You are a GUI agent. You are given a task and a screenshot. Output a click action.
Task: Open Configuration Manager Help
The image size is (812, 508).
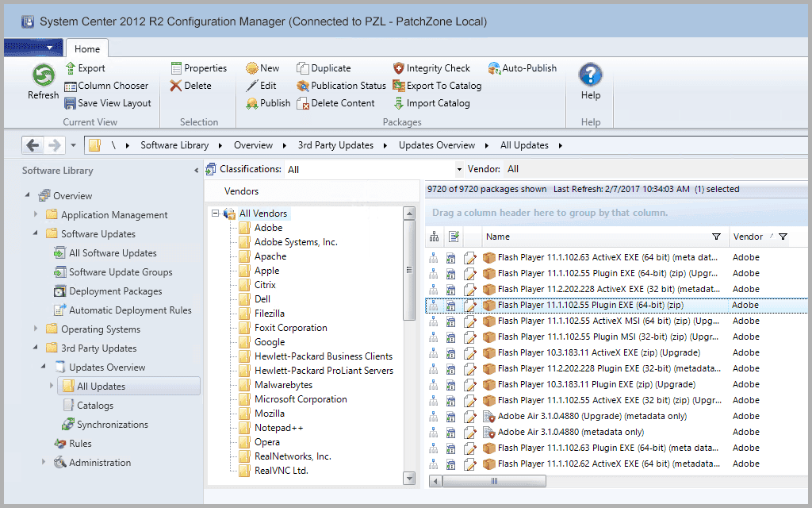[x=589, y=83]
